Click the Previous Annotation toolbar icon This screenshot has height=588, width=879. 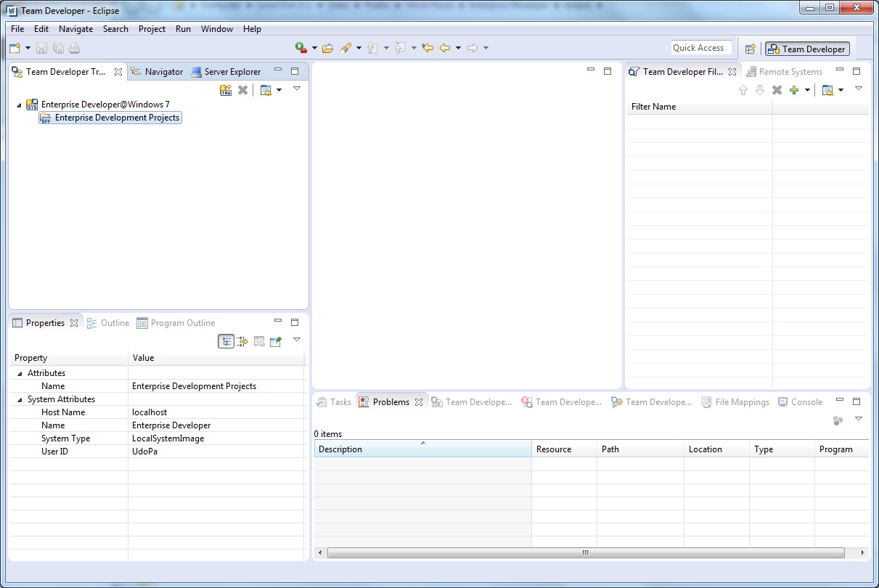(x=400, y=48)
